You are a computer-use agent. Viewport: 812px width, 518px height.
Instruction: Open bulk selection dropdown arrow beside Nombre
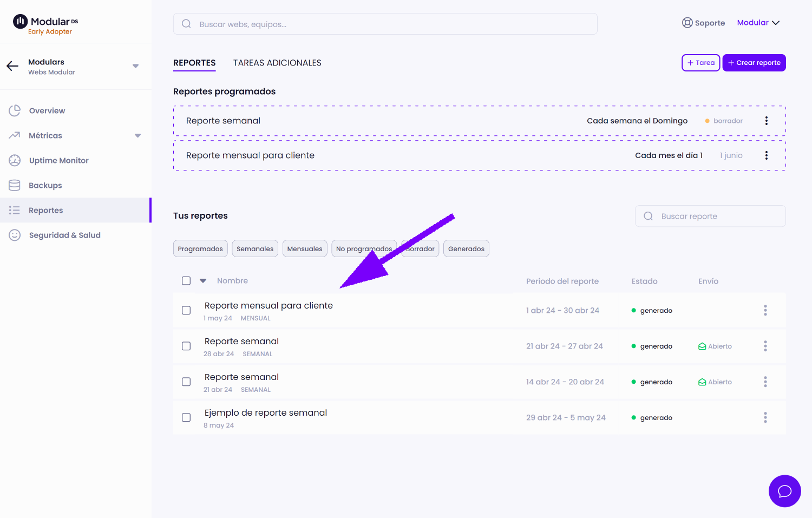(x=203, y=280)
